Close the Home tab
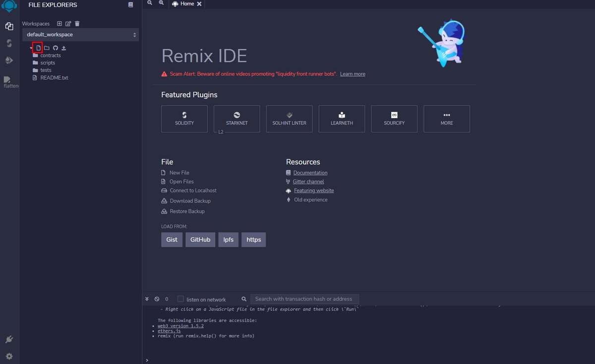Screen dimensions: 595x364 coord(199,3)
